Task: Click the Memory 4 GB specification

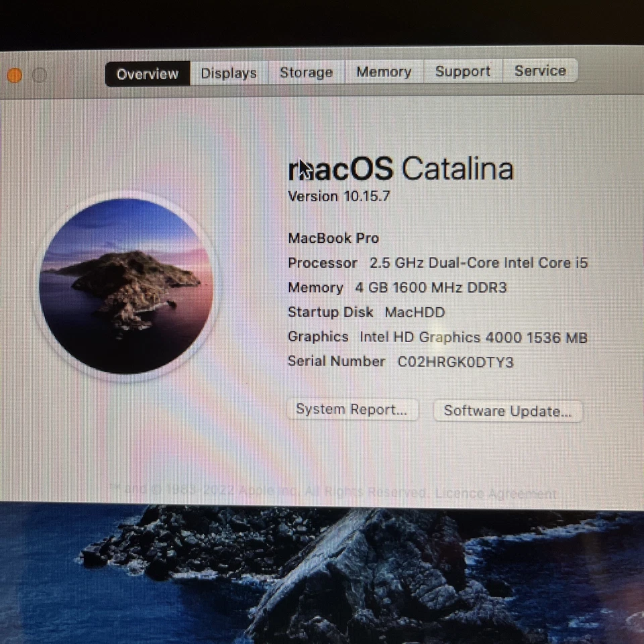Action: coord(397,288)
